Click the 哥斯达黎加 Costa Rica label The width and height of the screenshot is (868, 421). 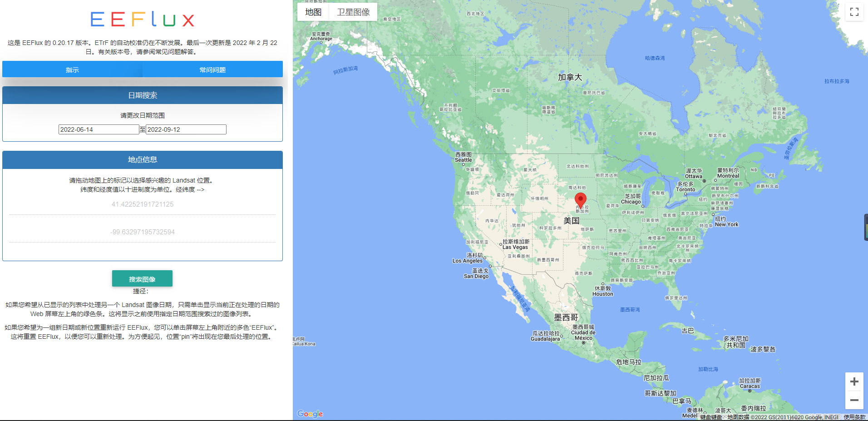click(x=661, y=393)
